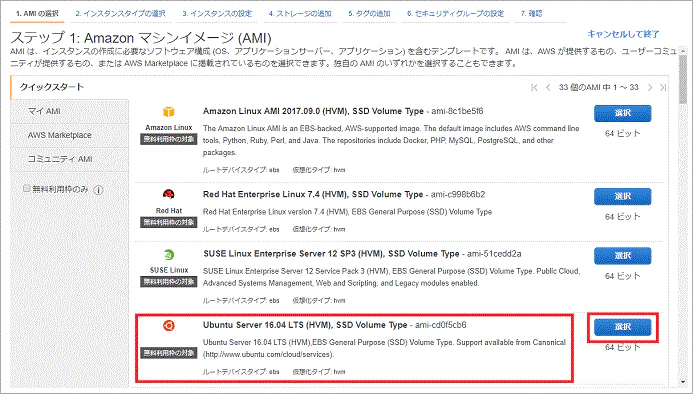Click the 無料利用枠の対象 badge under SUSE Linux

pyautogui.click(x=168, y=282)
